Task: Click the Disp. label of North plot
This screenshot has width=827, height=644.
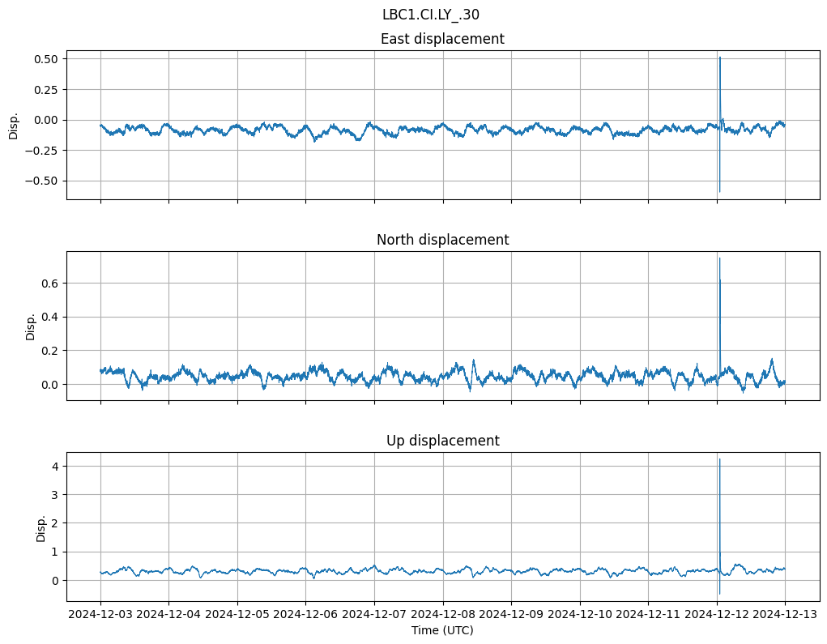Action: point(30,326)
